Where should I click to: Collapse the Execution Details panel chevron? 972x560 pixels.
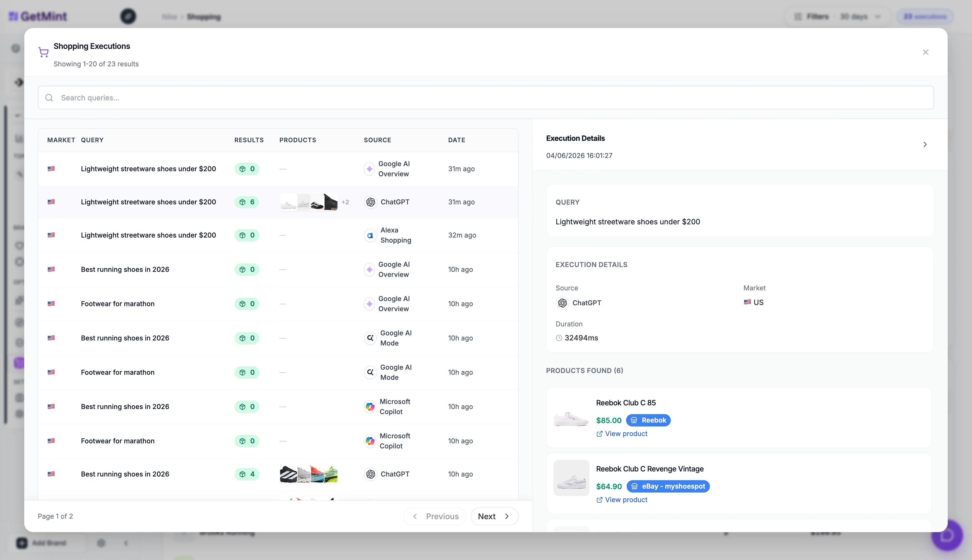point(925,144)
